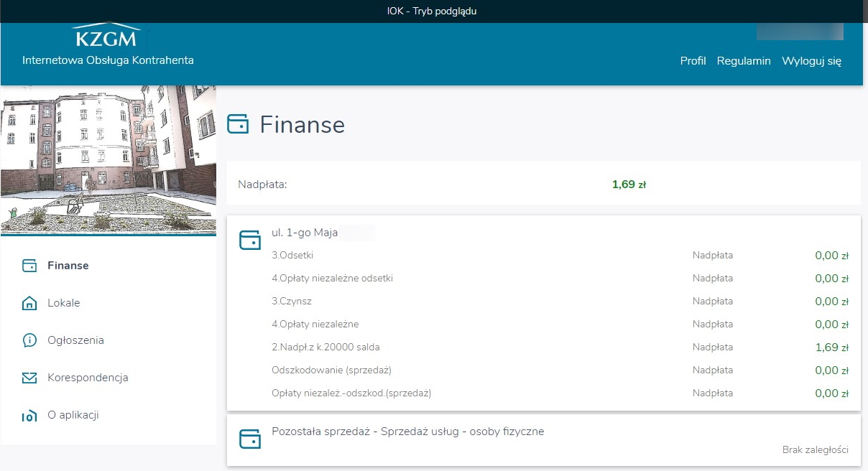Open Pozostała sprzedaż - Sprzedaż usług card title
Screen dimensions: 868x471
pos(408,432)
